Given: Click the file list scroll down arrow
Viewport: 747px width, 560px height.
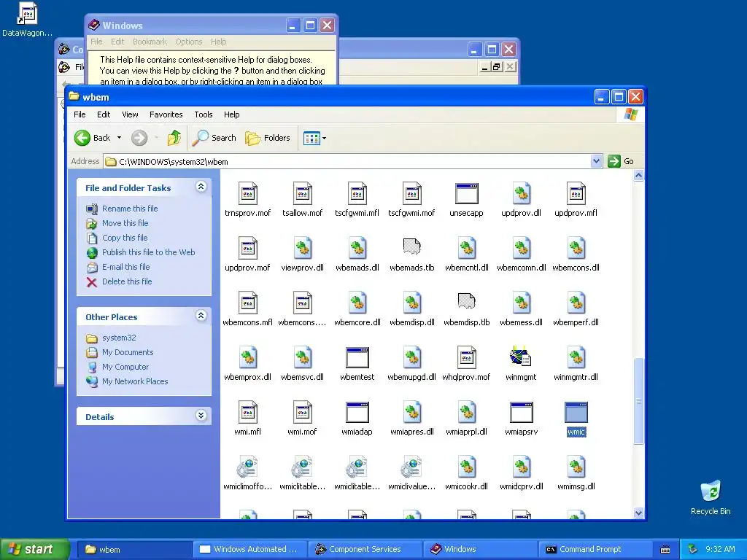Looking at the screenshot, I should (638, 513).
